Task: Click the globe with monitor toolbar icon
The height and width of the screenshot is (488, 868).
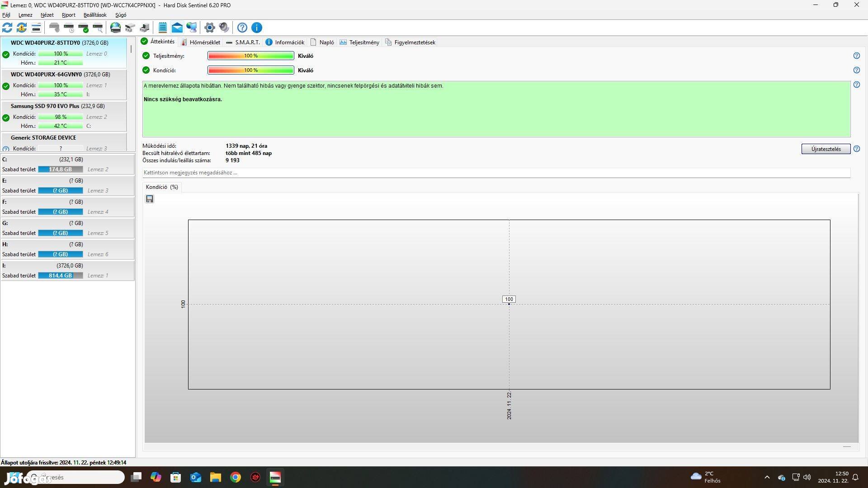Action: 192,28
